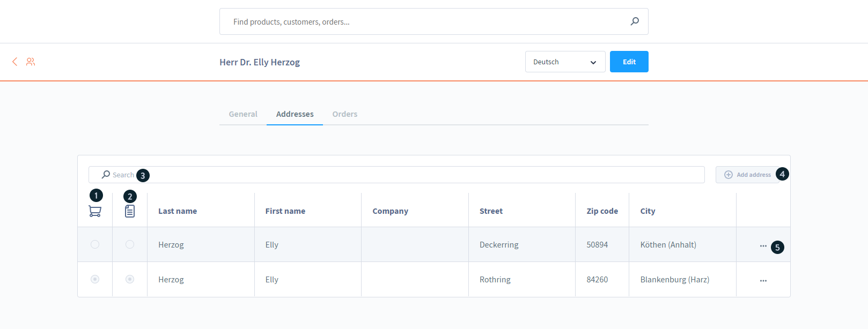This screenshot has height=329, width=868.
Task: Select Deckerring as default billing address
Action: click(130, 244)
